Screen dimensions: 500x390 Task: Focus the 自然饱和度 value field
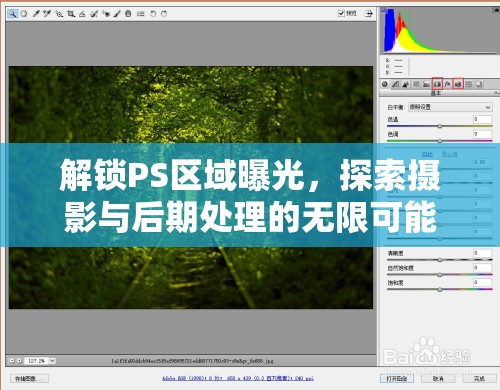482,268
